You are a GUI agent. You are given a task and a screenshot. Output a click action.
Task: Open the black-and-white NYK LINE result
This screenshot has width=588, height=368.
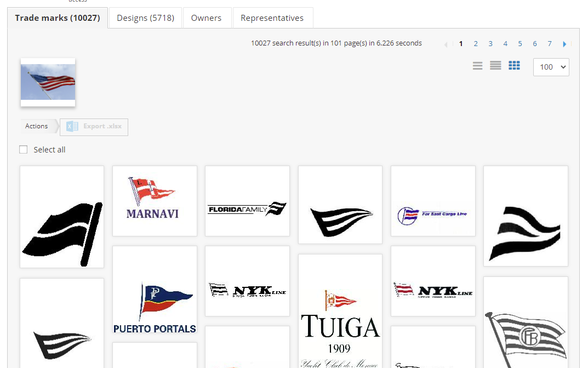tap(247, 281)
